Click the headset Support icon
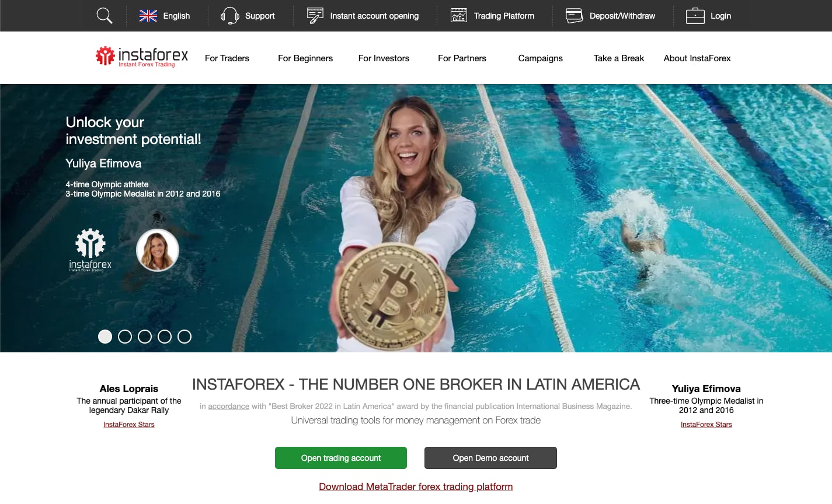The width and height of the screenshot is (832, 504). tap(230, 16)
